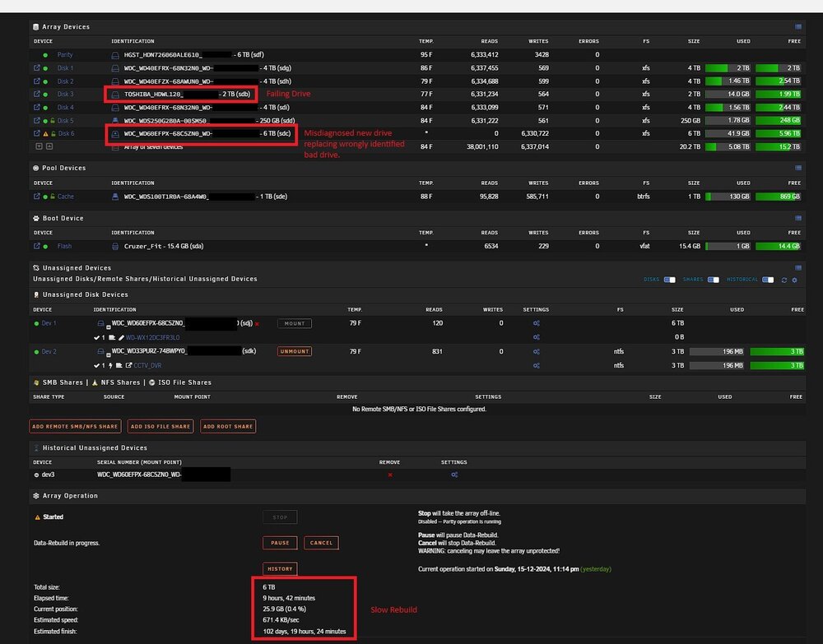Click Add ISO File Share button
The image size is (823, 644).
pos(160,426)
